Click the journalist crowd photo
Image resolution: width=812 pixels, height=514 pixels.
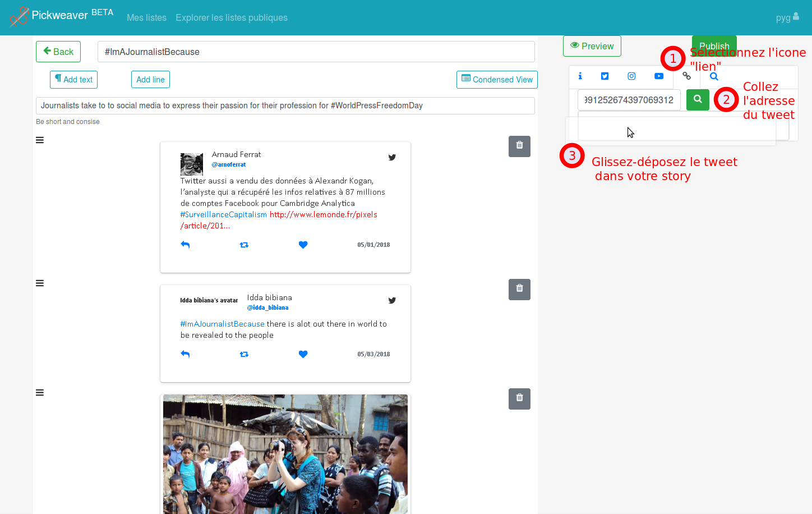tap(285, 454)
